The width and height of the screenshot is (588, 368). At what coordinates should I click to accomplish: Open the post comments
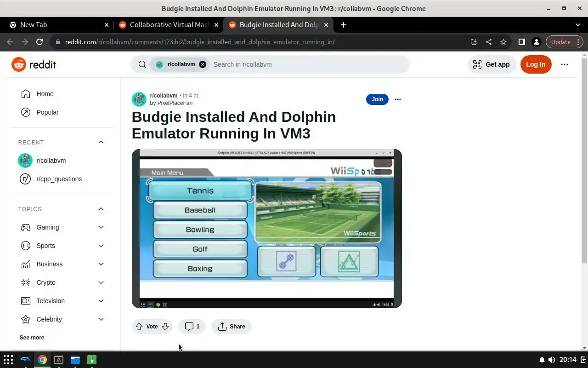pyautogui.click(x=192, y=327)
